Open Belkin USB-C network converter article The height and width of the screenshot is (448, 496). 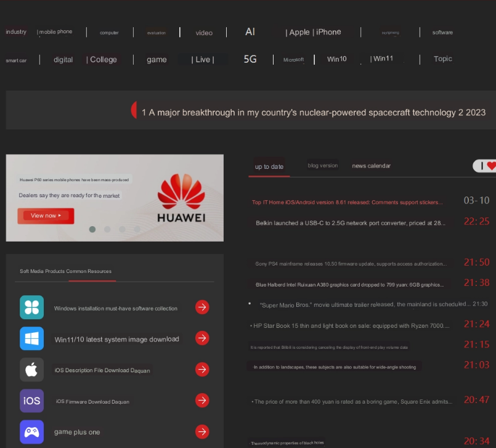(x=351, y=223)
